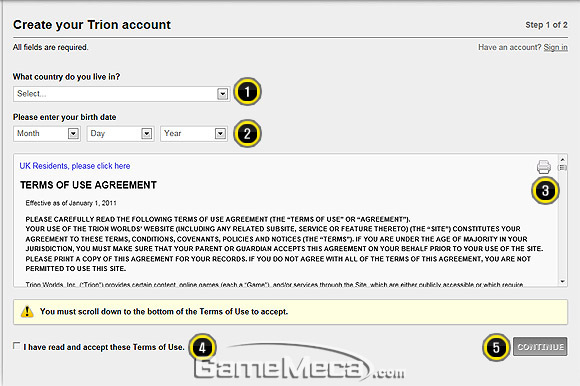Click the yellow warning triangle icon
This screenshot has width=580, height=386.
coord(27,311)
